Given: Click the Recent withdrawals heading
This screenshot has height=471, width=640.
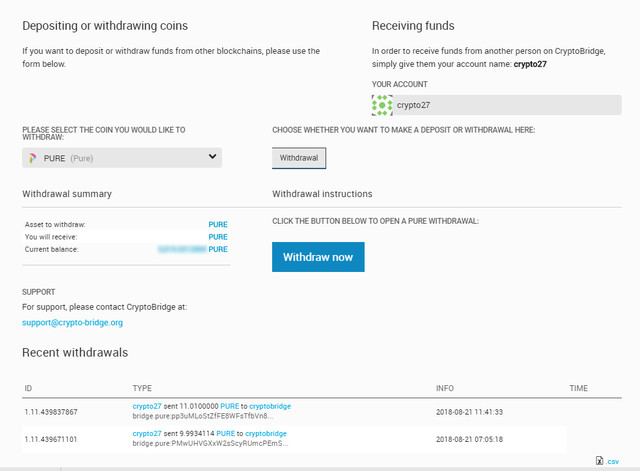Looking at the screenshot, I should point(75,352).
